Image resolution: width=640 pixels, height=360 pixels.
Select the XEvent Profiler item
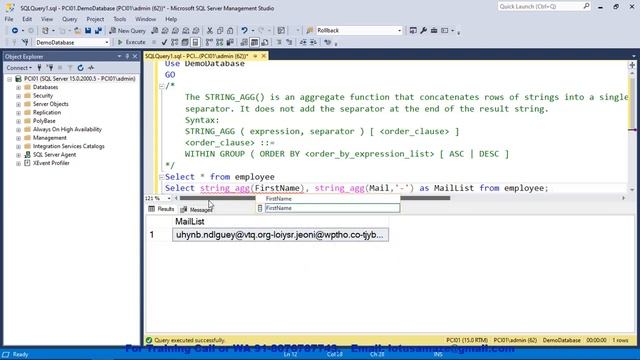[x=51, y=163]
